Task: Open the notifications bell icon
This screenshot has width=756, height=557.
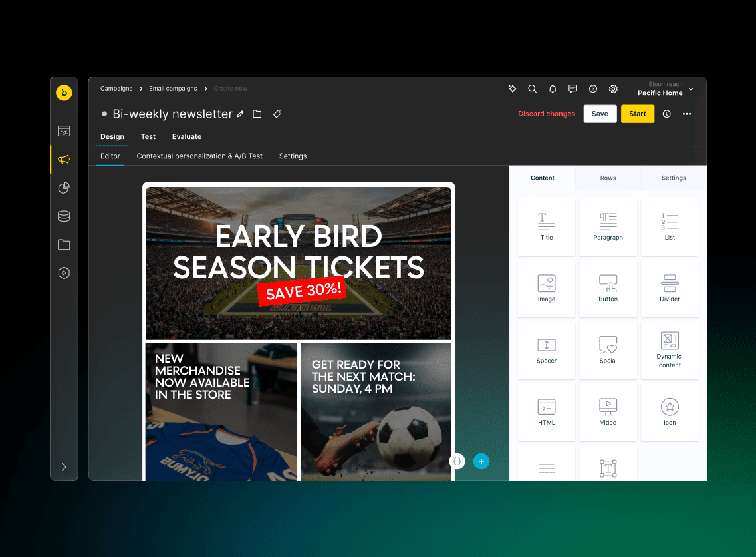Action: click(552, 89)
